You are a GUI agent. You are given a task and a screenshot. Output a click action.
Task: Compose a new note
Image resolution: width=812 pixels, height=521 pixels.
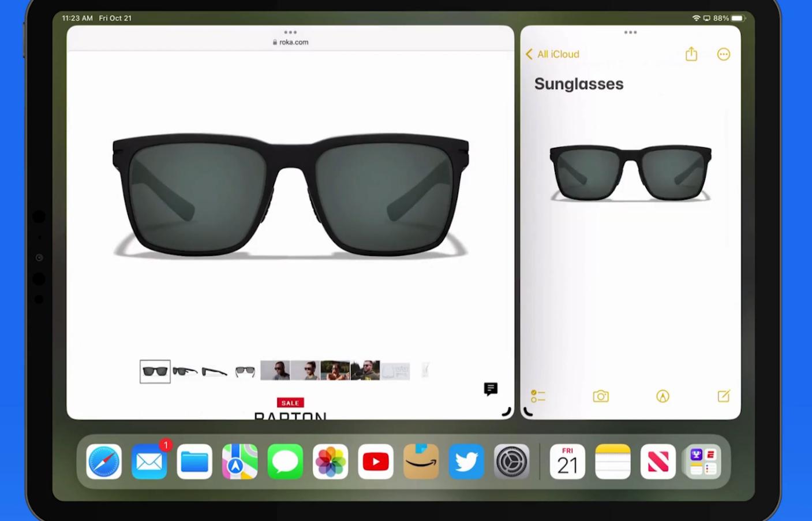click(723, 396)
